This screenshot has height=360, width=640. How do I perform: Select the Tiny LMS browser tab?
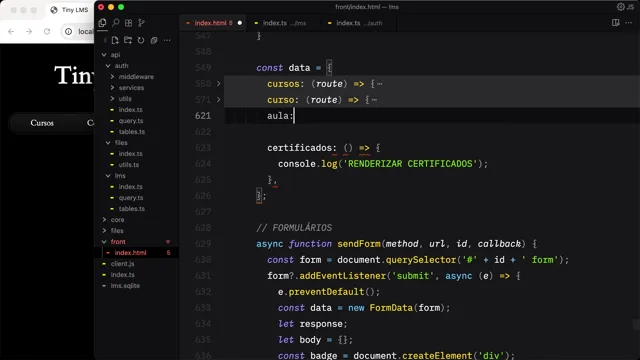(69, 10)
